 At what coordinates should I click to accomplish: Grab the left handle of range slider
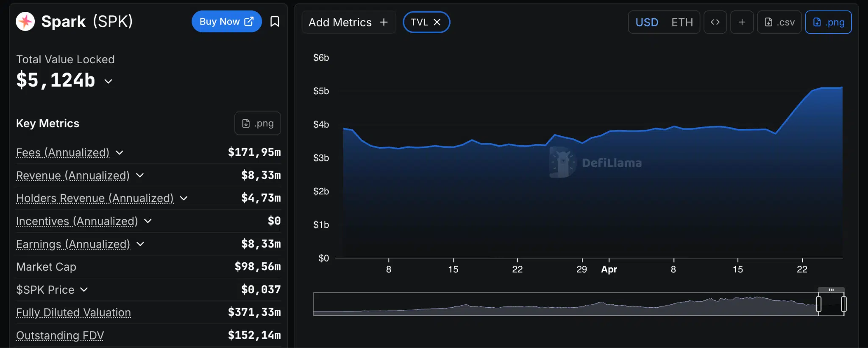[818, 304]
